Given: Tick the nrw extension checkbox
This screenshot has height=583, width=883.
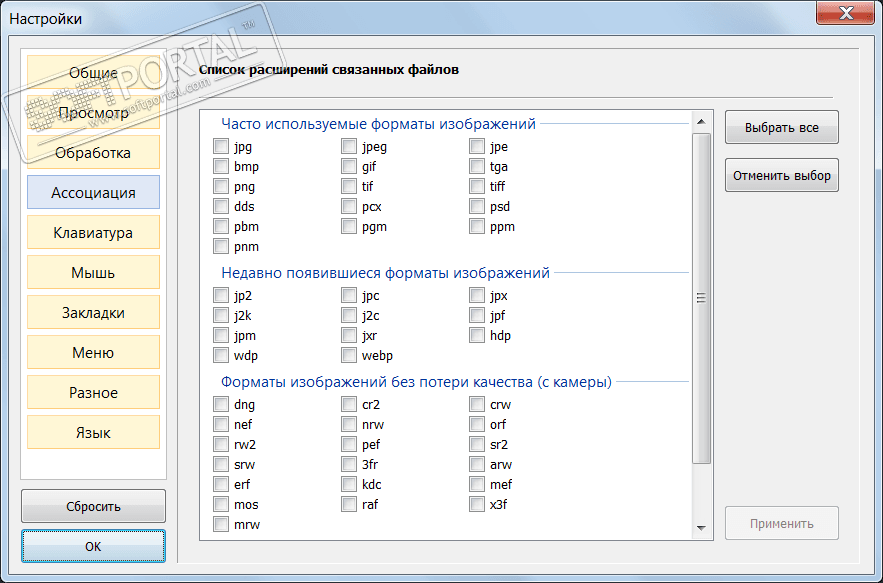Looking at the screenshot, I should [349, 424].
